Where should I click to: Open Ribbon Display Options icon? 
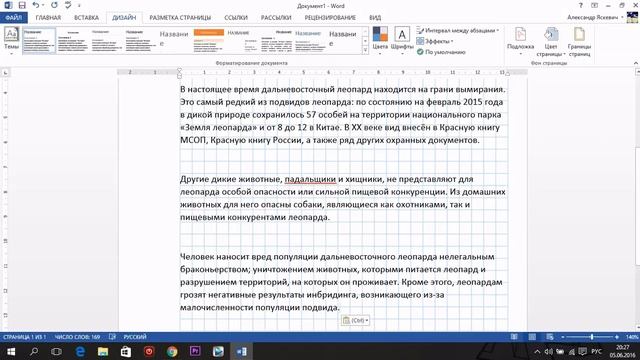[x=594, y=5]
